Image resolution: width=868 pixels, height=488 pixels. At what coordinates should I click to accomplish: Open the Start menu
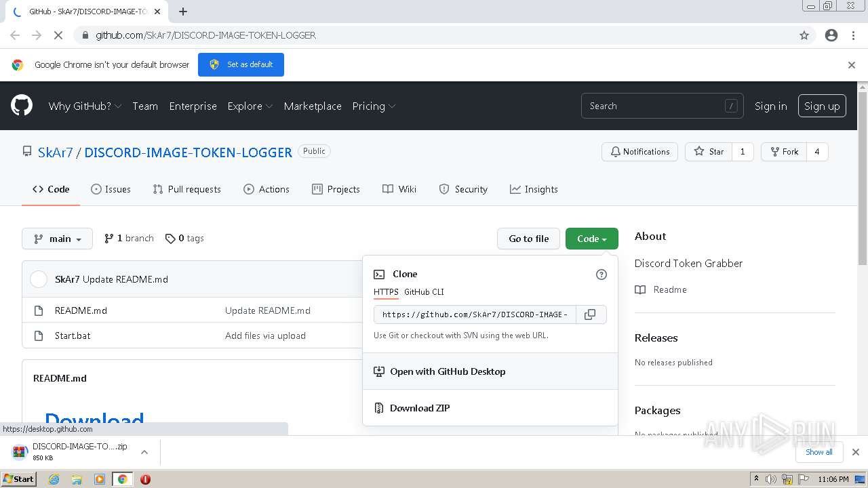[x=19, y=479]
